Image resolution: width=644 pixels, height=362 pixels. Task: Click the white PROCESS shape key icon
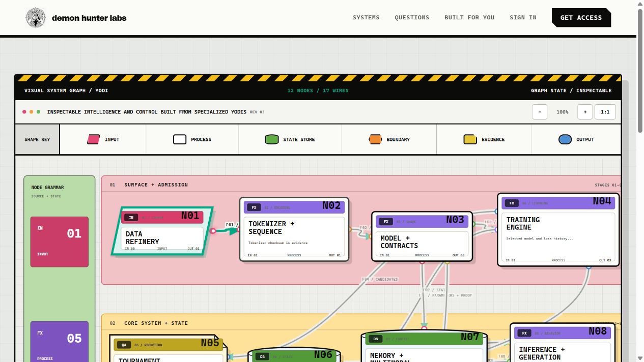pyautogui.click(x=180, y=139)
